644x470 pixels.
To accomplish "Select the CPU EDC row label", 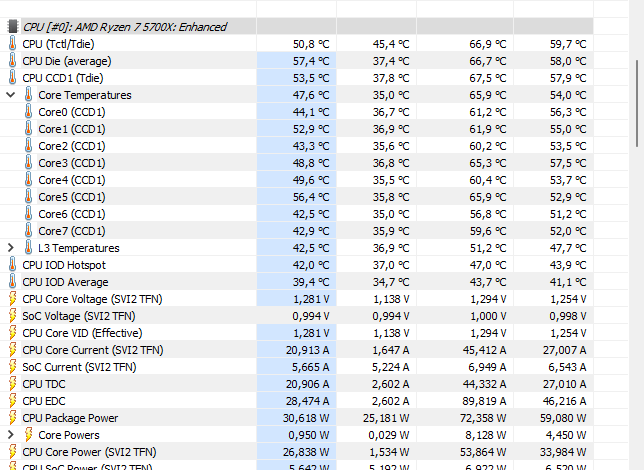I will click(44, 401).
